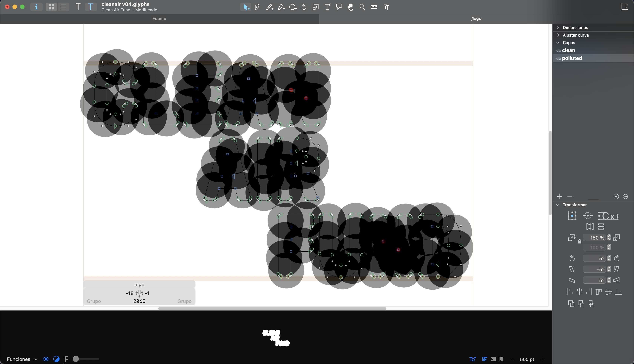Select the Hand pan tool
The width and height of the screenshot is (634, 364).
tap(351, 7)
